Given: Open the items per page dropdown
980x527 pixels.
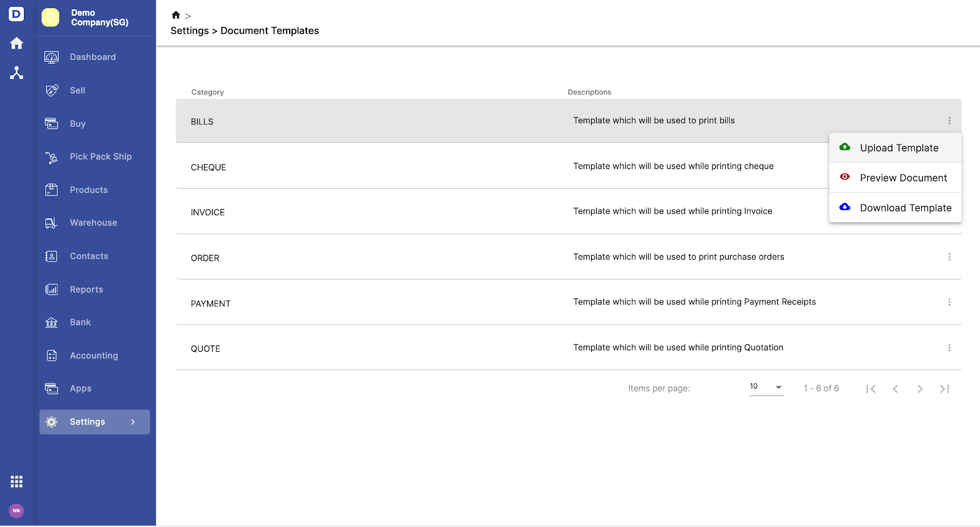Looking at the screenshot, I should point(766,387).
